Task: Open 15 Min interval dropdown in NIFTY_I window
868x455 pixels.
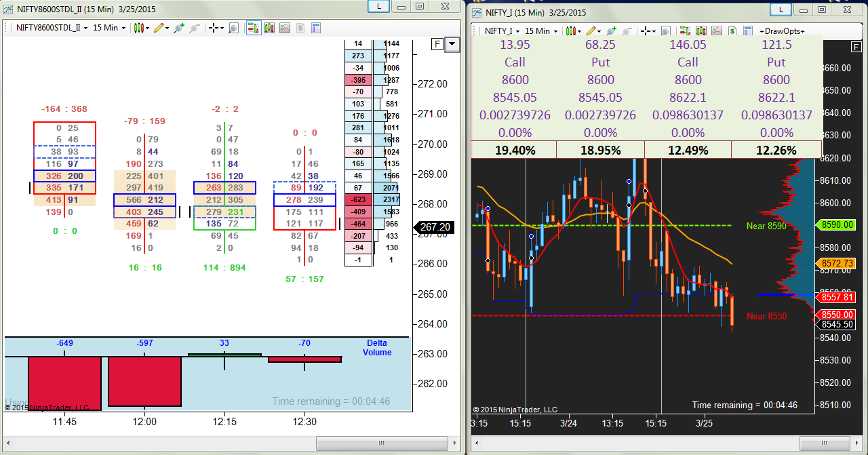Action: coord(541,31)
